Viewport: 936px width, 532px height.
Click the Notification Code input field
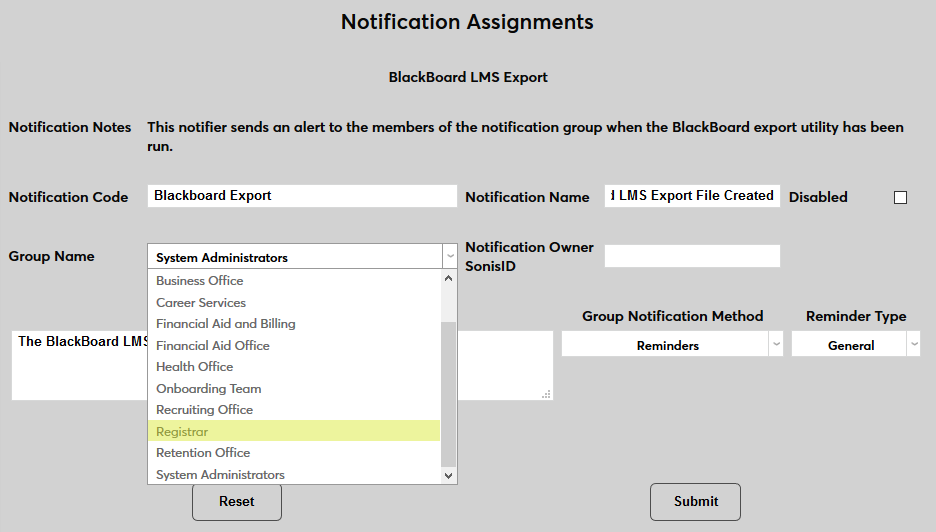(x=302, y=196)
